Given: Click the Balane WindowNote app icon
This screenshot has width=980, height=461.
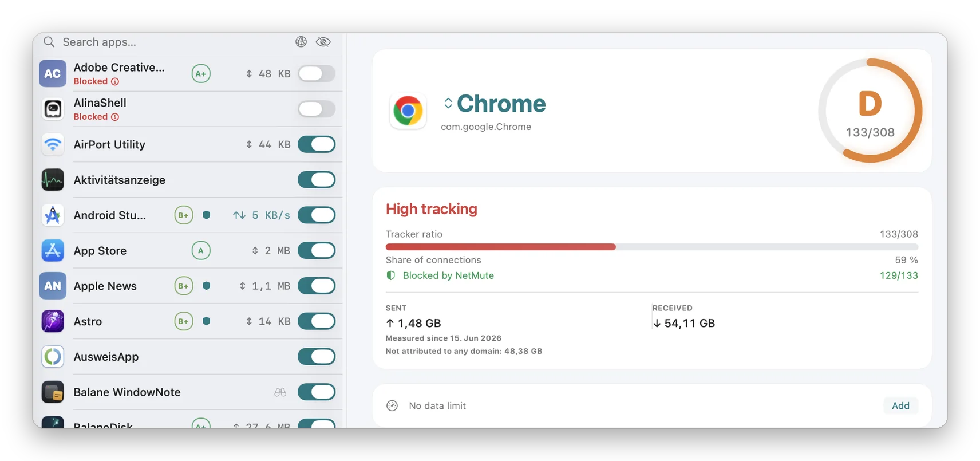Looking at the screenshot, I should [x=53, y=392].
